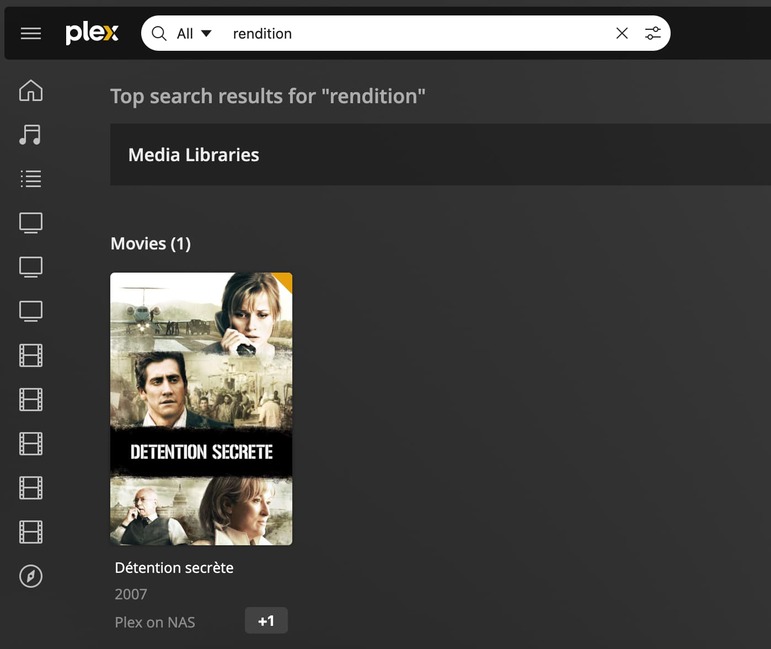The height and width of the screenshot is (649, 771).
Task: Open Playlists list icon in sidebar
Action: coord(30,178)
